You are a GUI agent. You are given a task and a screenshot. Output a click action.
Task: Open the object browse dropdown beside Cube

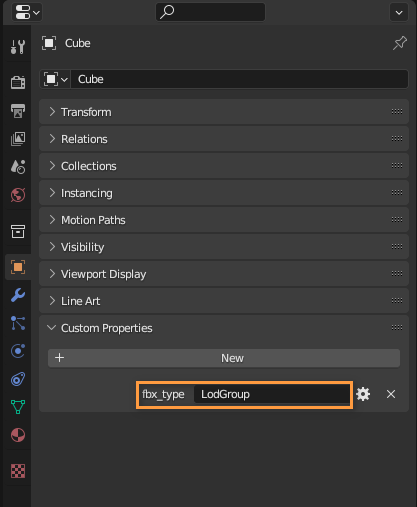55,79
